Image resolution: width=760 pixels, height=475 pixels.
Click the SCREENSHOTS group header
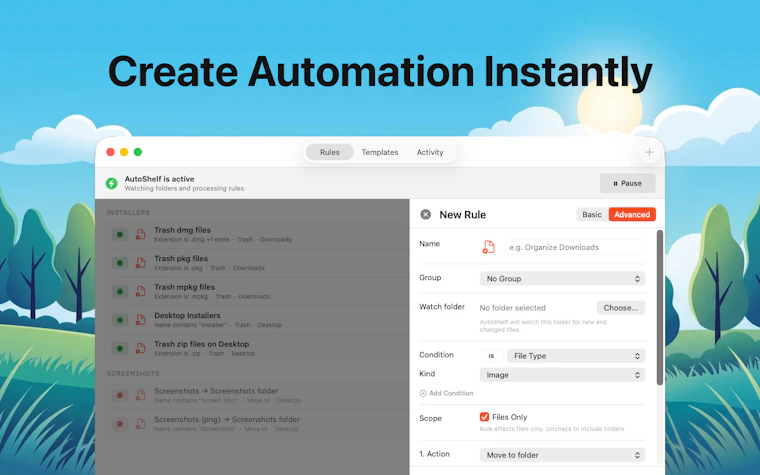(x=133, y=374)
